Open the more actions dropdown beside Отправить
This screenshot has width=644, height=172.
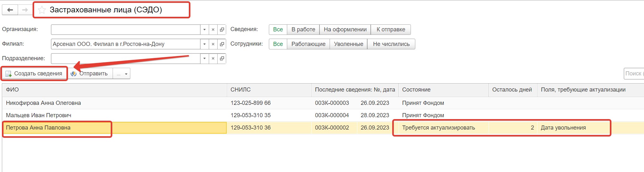pyautogui.click(x=122, y=74)
